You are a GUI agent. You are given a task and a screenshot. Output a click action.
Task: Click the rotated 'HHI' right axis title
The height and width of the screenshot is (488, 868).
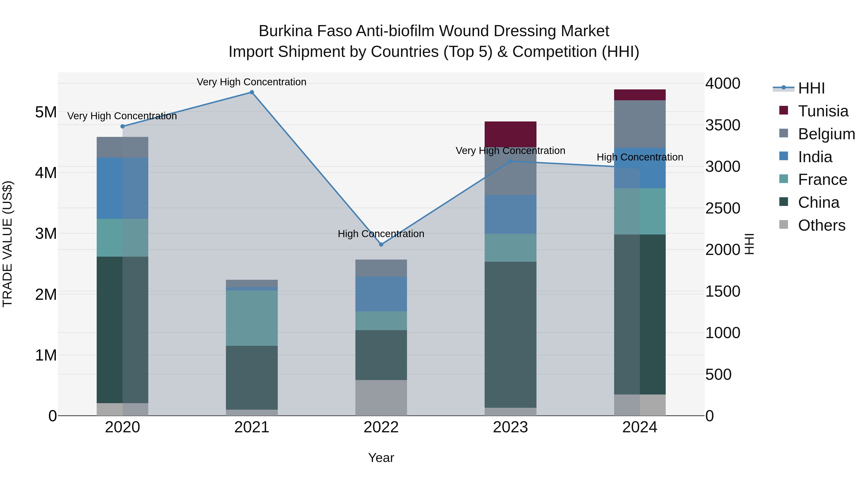[749, 244]
